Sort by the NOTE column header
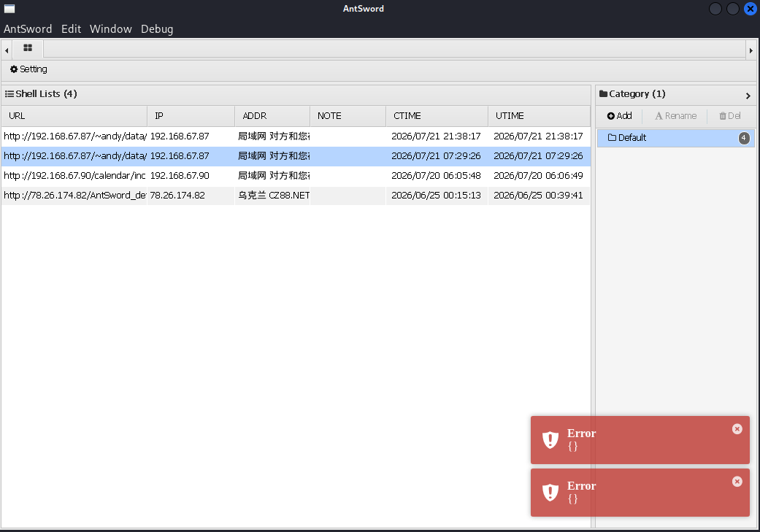Image resolution: width=760 pixels, height=532 pixels. [x=348, y=116]
